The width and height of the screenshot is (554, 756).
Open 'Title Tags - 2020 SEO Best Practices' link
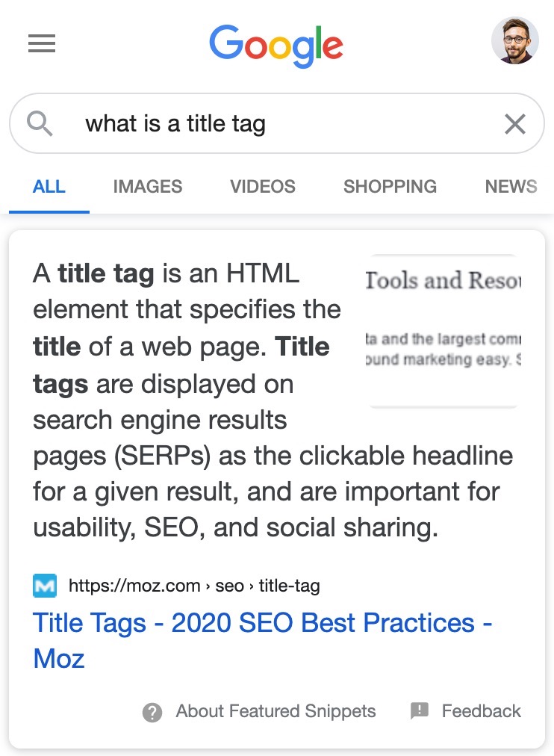(263, 640)
